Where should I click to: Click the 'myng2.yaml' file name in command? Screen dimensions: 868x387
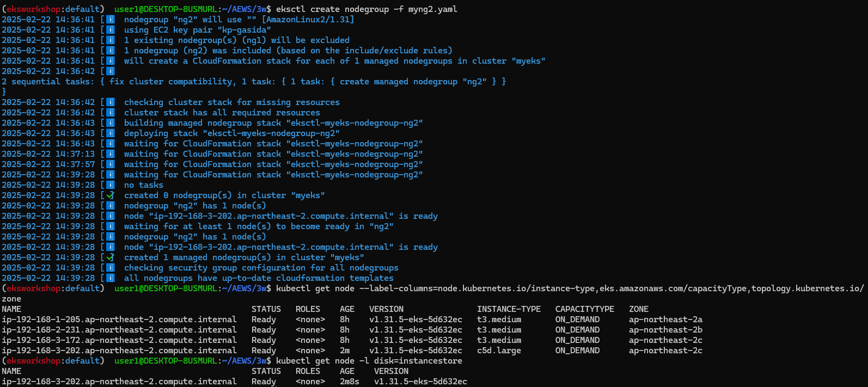click(433, 9)
